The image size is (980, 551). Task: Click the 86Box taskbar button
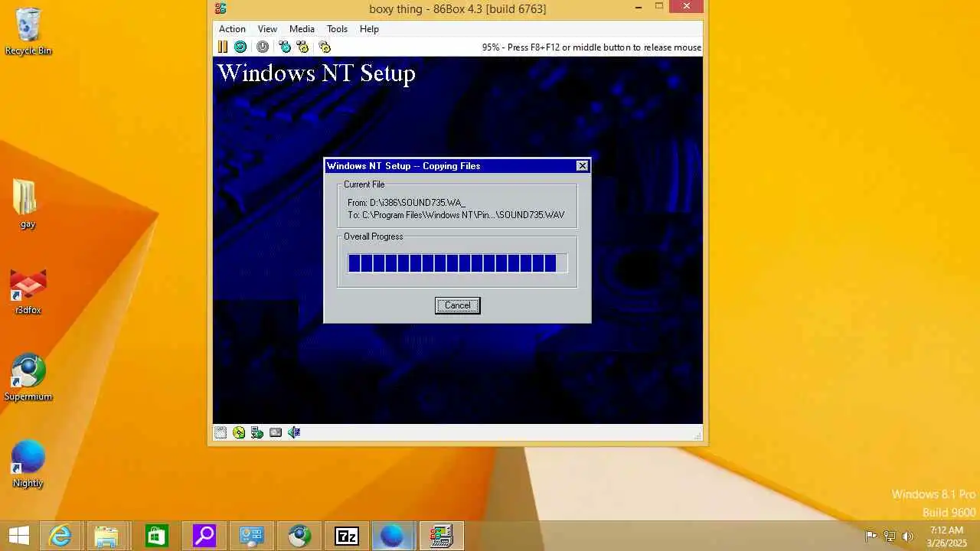click(x=442, y=536)
